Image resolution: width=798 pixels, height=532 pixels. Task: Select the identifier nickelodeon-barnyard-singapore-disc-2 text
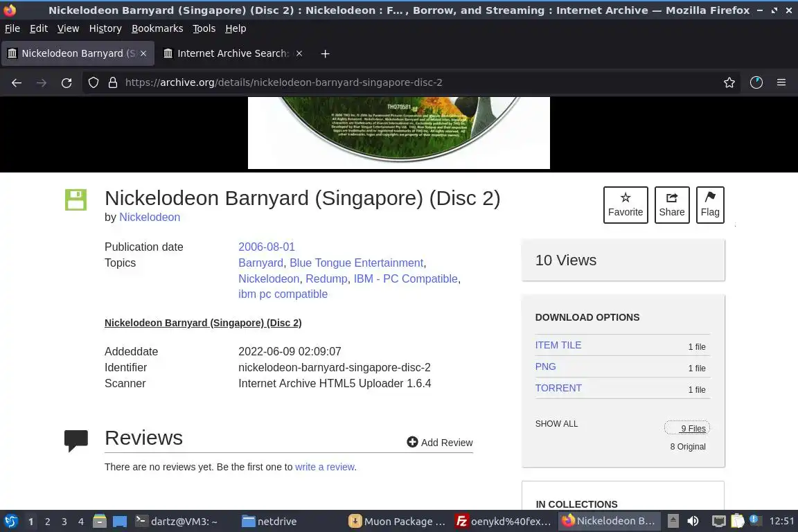pyautogui.click(x=335, y=368)
